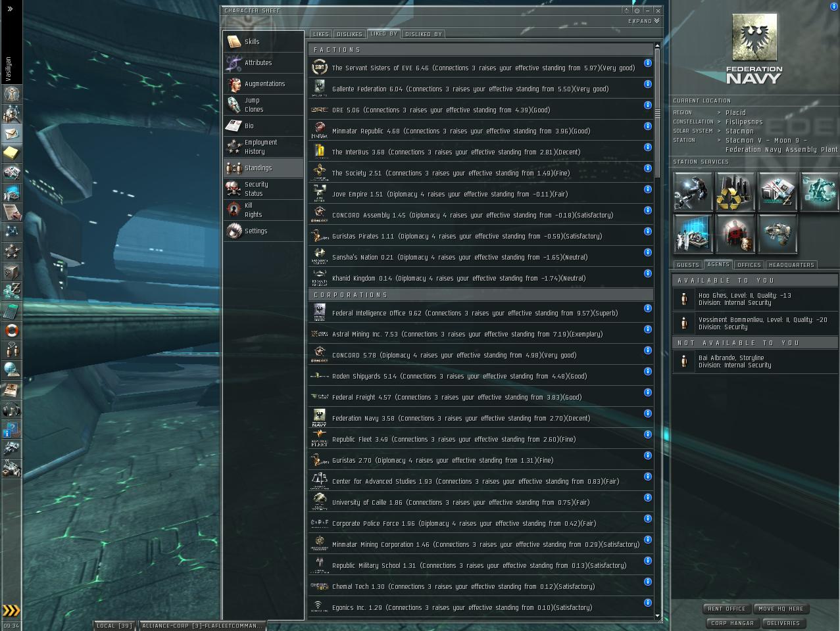Open the yellow notepad icon
This screenshot has height=631, width=840.
(11, 153)
